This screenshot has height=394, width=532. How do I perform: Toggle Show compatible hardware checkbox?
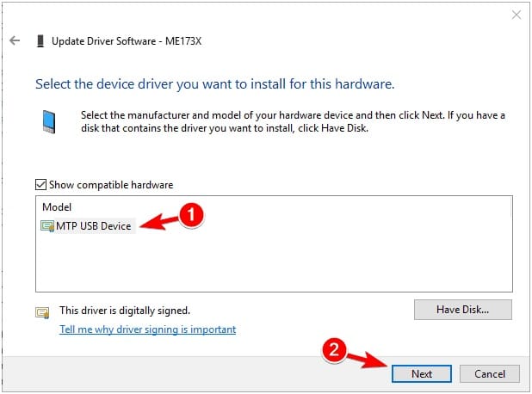(40, 185)
